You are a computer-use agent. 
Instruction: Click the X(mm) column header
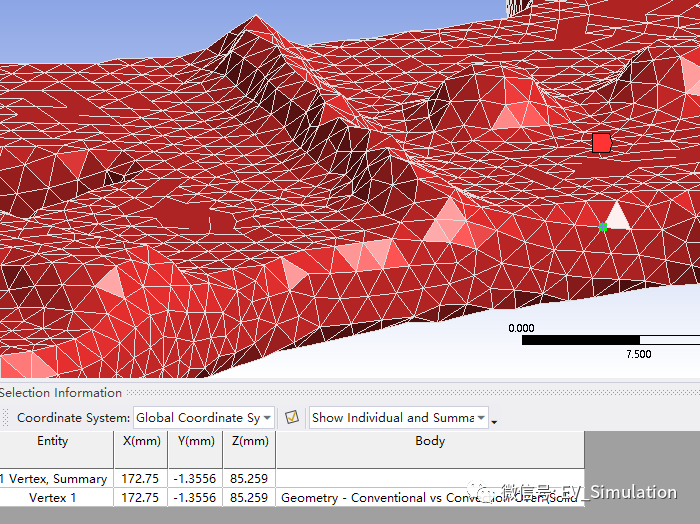coord(141,449)
